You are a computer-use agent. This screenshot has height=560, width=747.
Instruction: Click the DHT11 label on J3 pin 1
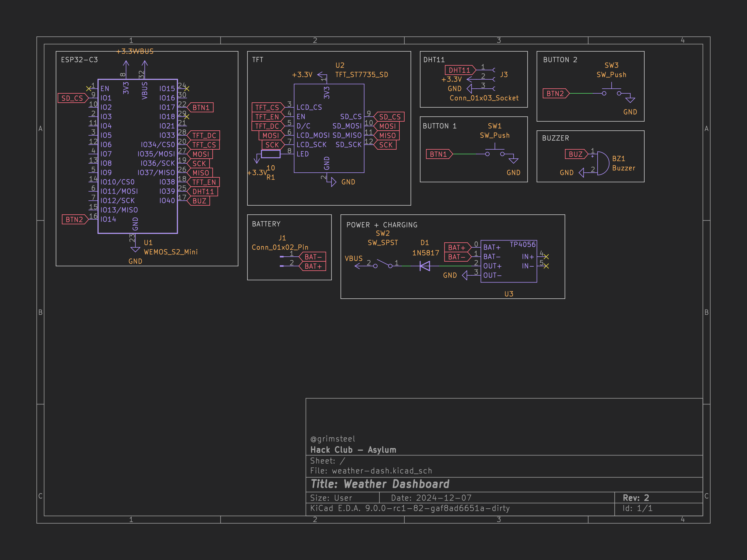[461, 70]
